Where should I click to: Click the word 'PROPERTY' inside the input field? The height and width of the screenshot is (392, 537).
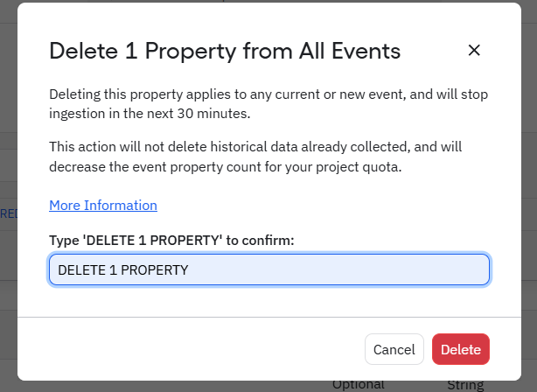[x=155, y=269]
